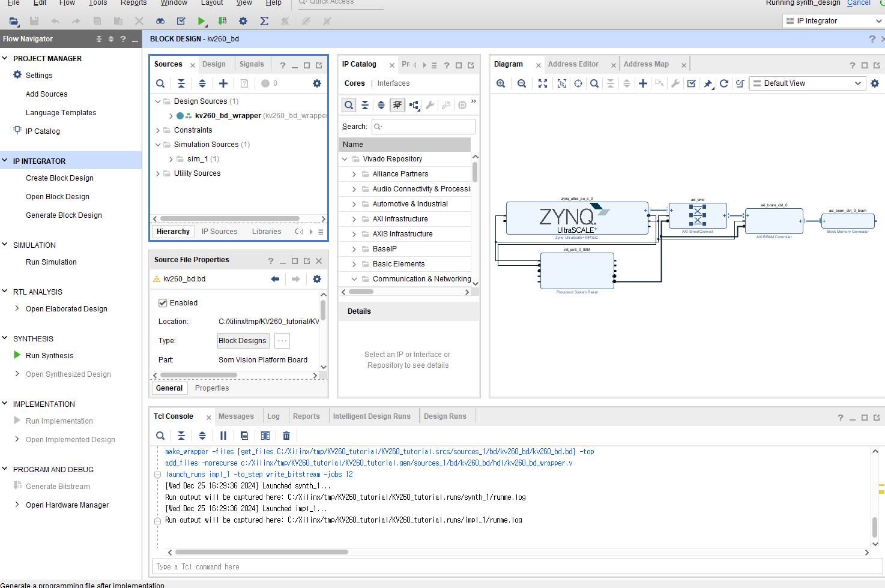885x588 pixels.
Task: Click Select Area icon in Diagram toolbar
Action: click(562, 83)
